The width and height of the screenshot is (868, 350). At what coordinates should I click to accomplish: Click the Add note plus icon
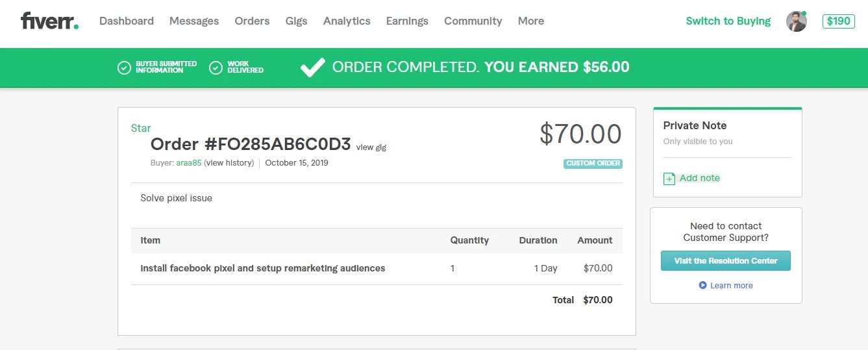click(x=669, y=179)
